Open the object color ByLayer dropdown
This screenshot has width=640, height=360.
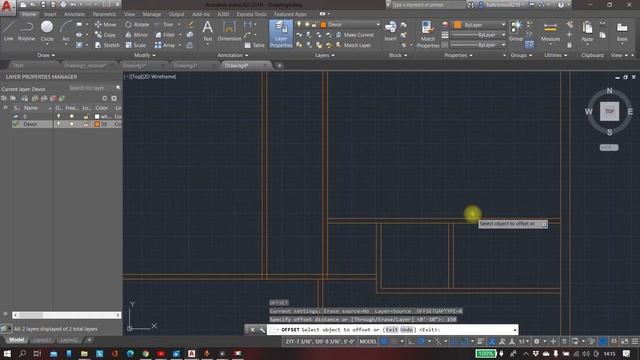[480, 25]
